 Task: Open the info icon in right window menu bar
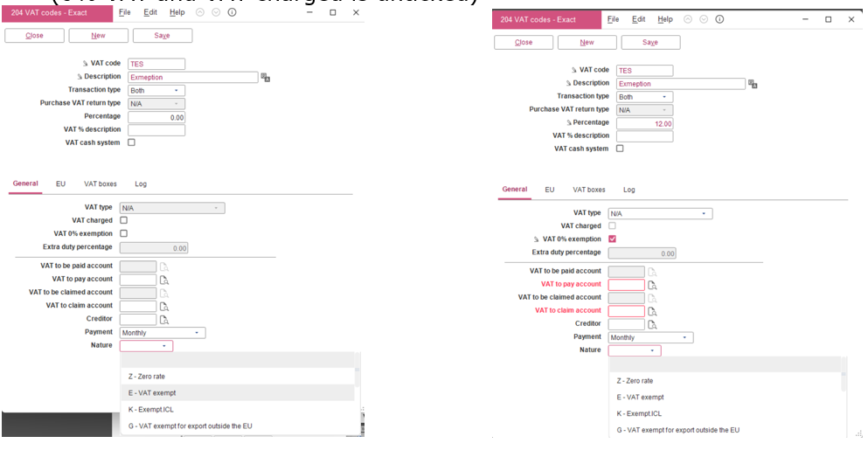point(719,19)
